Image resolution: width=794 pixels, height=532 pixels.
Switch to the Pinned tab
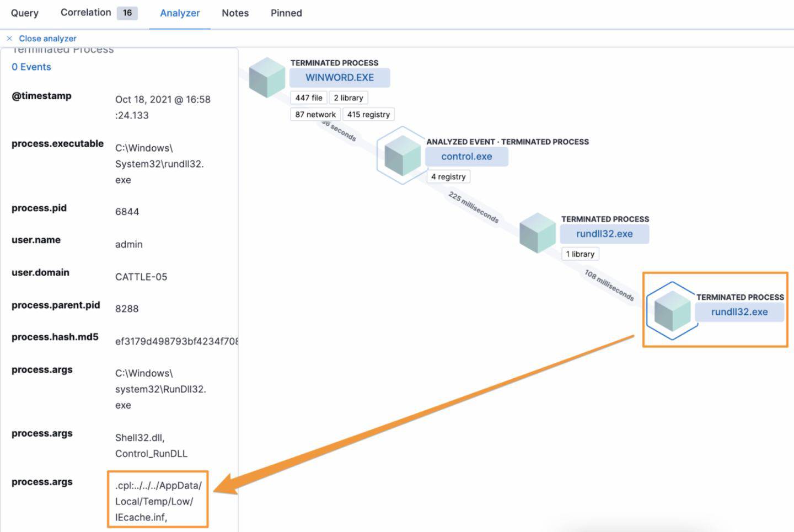click(x=286, y=13)
